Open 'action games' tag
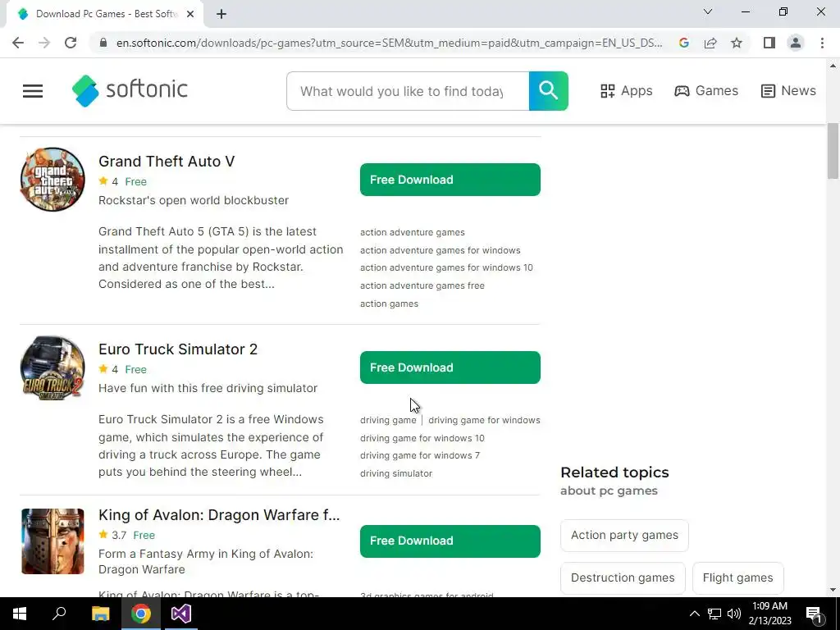 [389, 304]
